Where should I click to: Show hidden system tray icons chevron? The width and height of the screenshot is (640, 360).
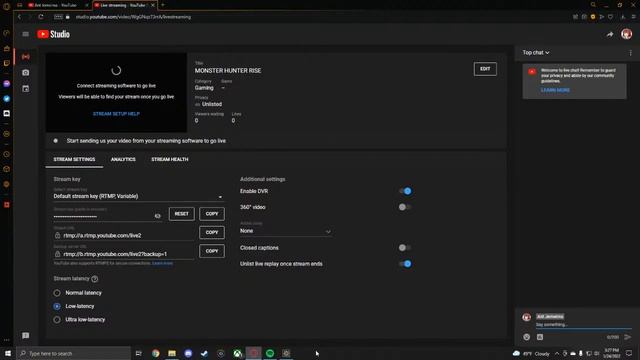point(557,353)
